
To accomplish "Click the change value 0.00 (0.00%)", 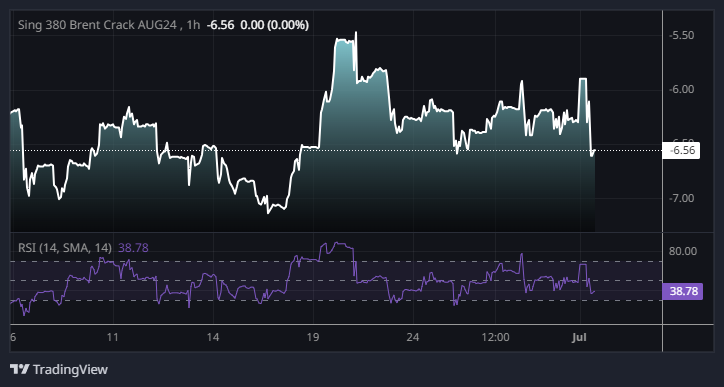I will [275, 25].
